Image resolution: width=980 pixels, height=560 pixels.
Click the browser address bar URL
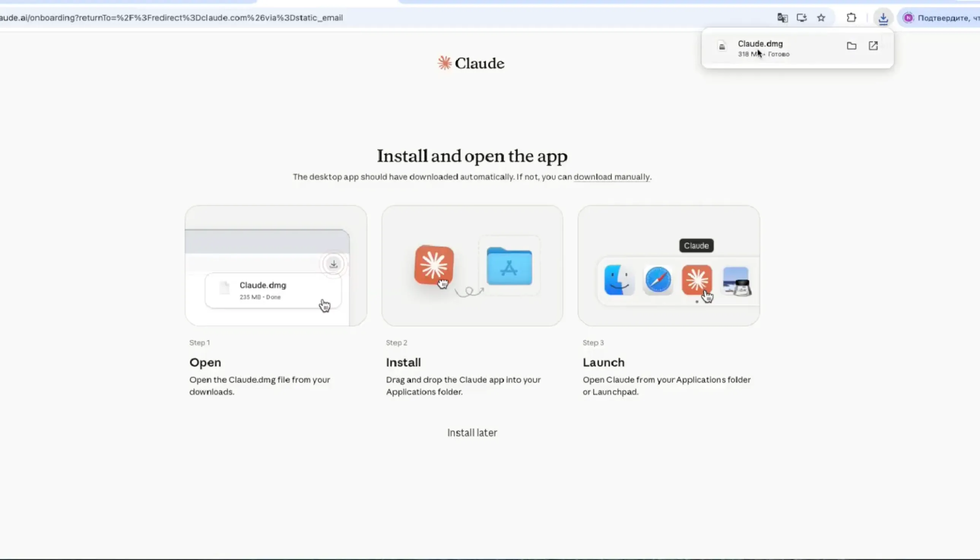tap(171, 18)
